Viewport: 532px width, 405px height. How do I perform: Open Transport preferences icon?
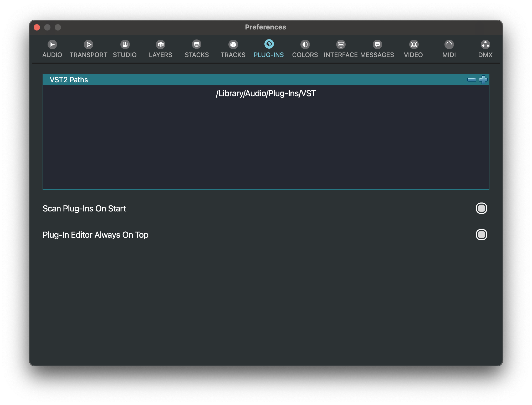tap(89, 44)
